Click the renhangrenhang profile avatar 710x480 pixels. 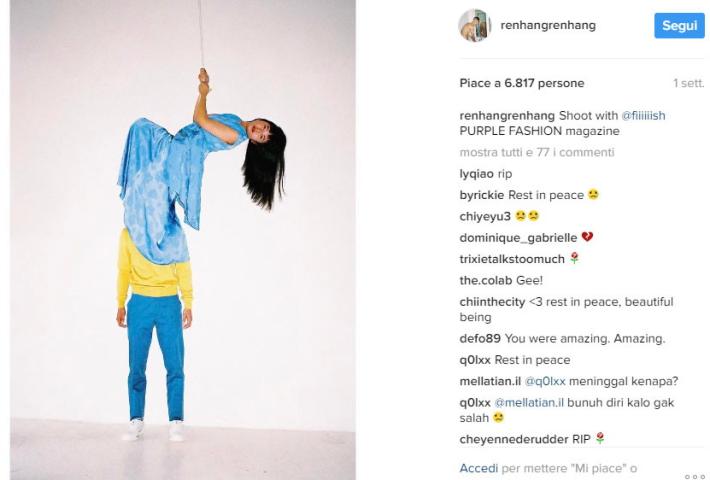tap(475, 25)
